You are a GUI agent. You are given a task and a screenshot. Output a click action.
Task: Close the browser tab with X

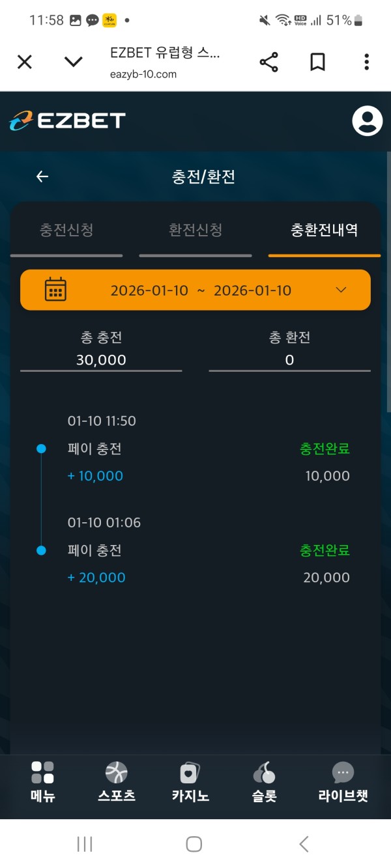point(24,62)
